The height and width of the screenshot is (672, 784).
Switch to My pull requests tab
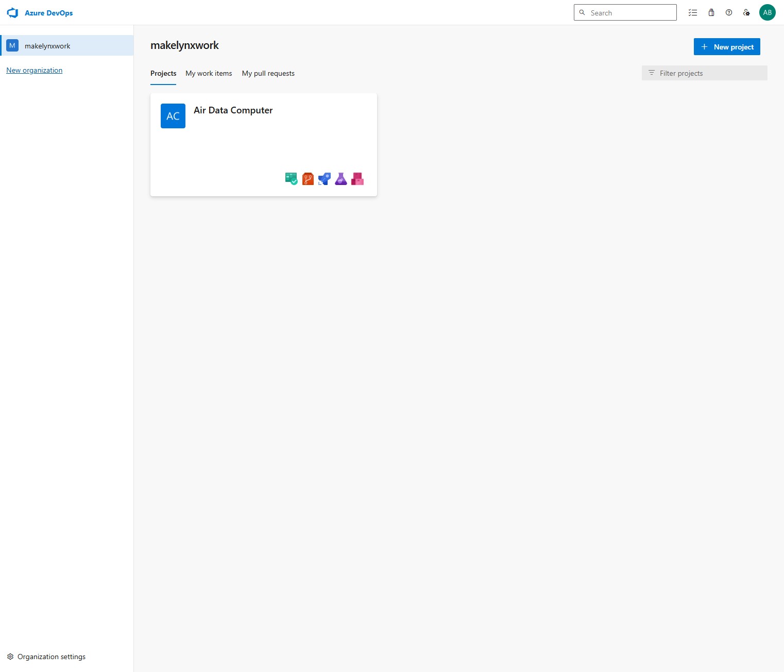[x=268, y=73]
